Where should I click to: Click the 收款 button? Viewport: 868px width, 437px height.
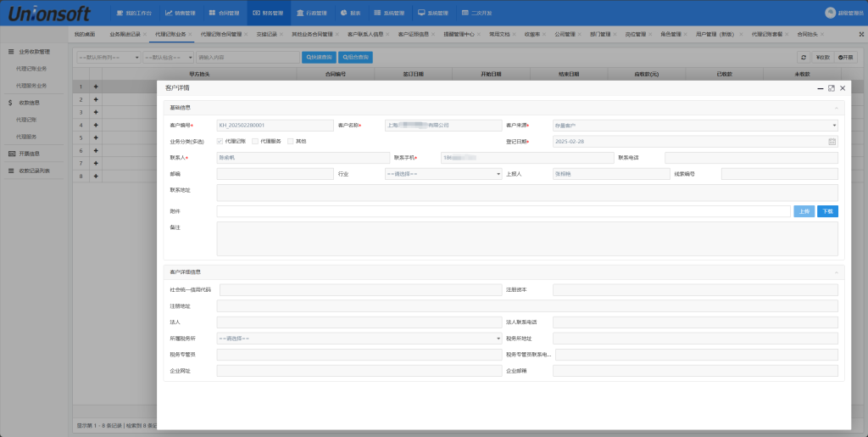tap(823, 57)
